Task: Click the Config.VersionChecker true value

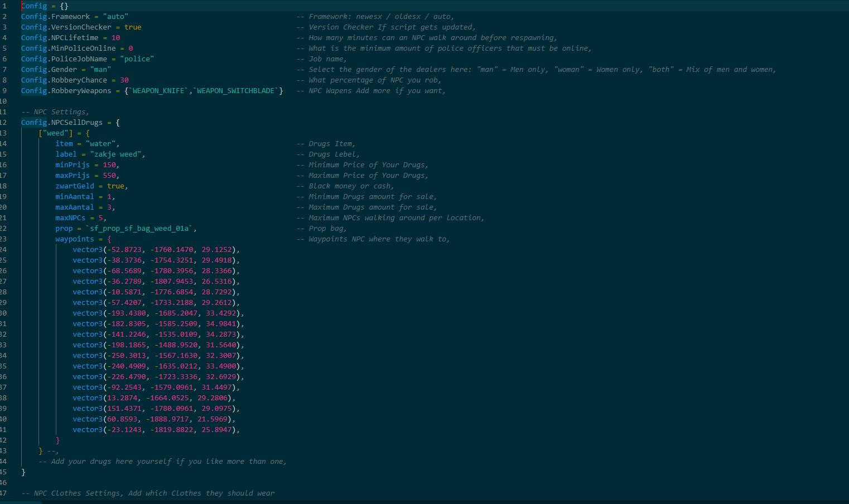Action: coord(133,27)
